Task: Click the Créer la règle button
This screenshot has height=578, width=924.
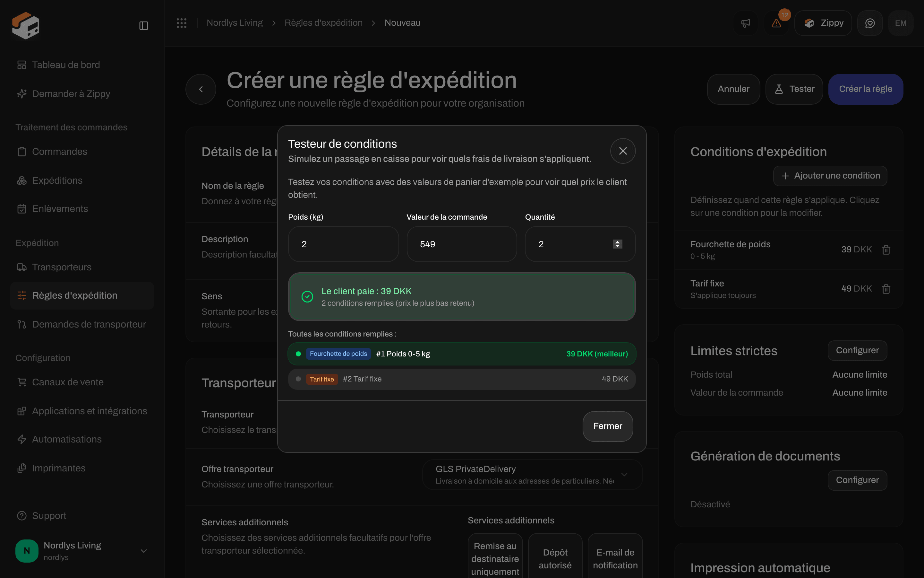Action: pos(866,89)
